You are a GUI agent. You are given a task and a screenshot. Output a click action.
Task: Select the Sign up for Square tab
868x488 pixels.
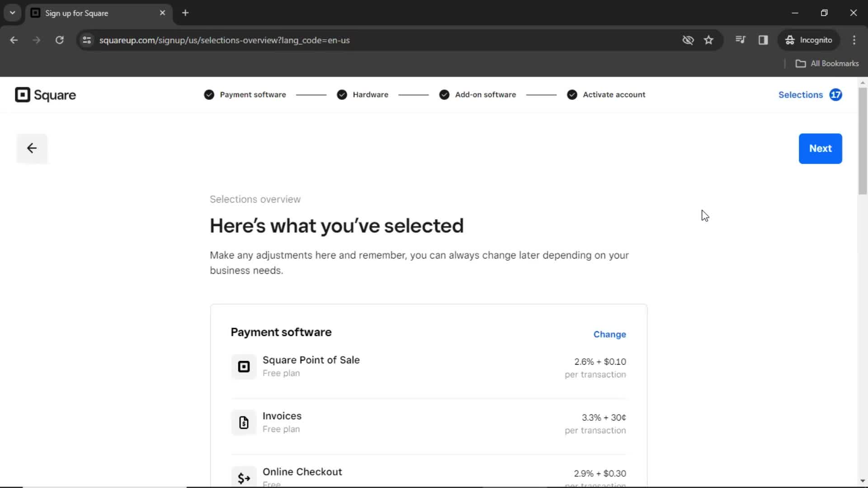tap(99, 13)
